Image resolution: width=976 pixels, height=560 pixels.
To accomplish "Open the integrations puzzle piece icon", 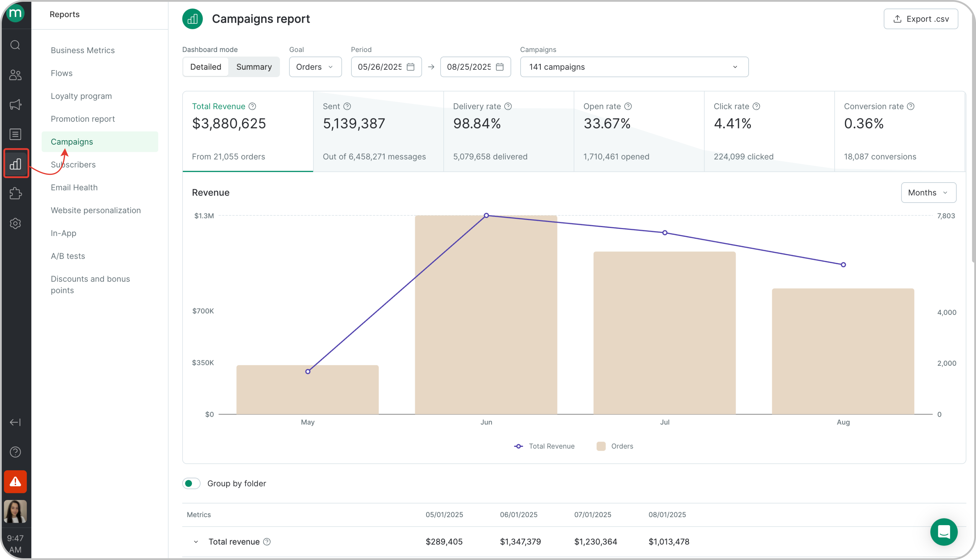I will pyautogui.click(x=15, y=193).
